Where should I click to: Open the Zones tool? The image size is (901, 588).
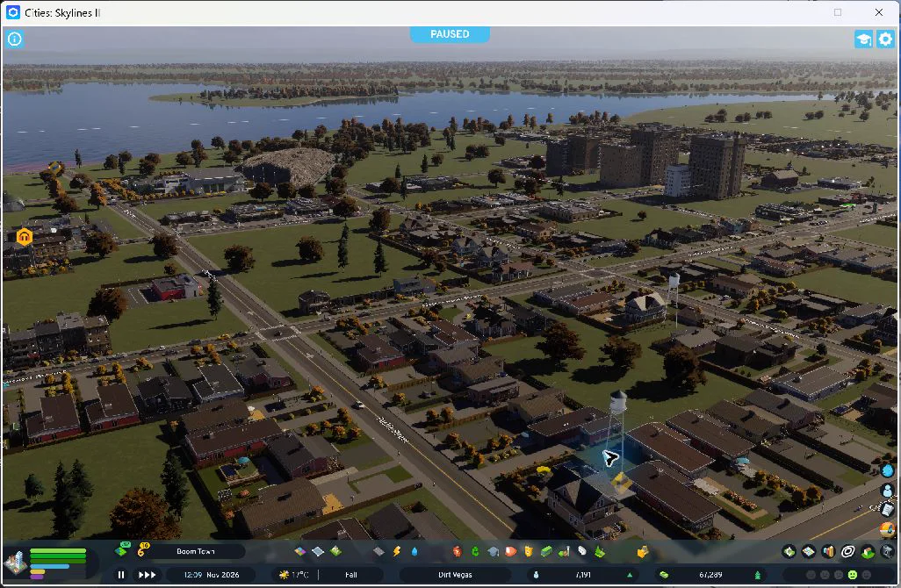click(x=300, y=551)
